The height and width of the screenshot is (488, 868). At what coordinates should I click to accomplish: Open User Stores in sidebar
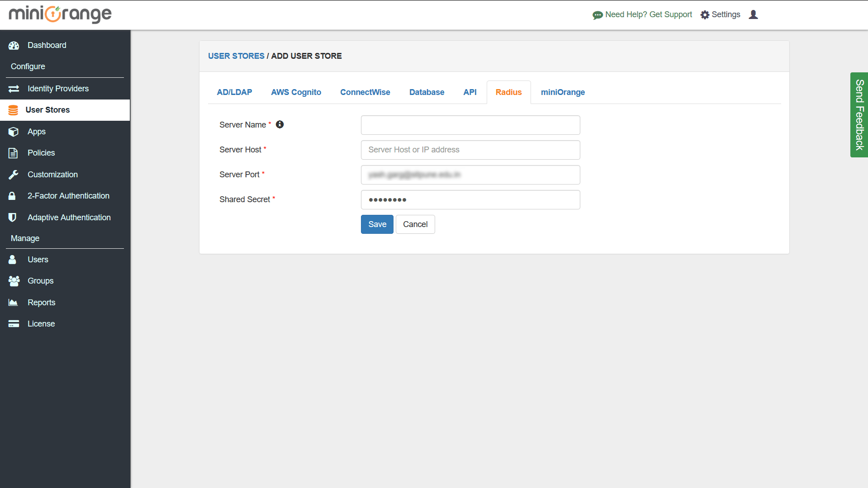click(65, 110)
